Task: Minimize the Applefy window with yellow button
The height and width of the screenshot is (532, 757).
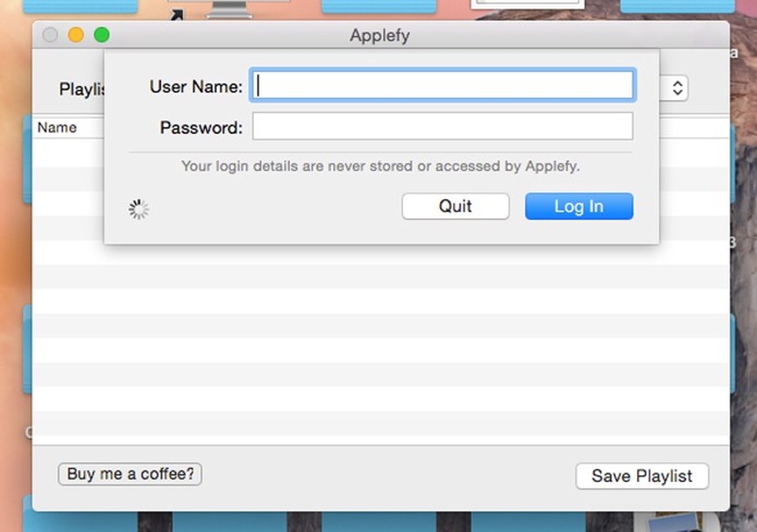Action: 76,35
